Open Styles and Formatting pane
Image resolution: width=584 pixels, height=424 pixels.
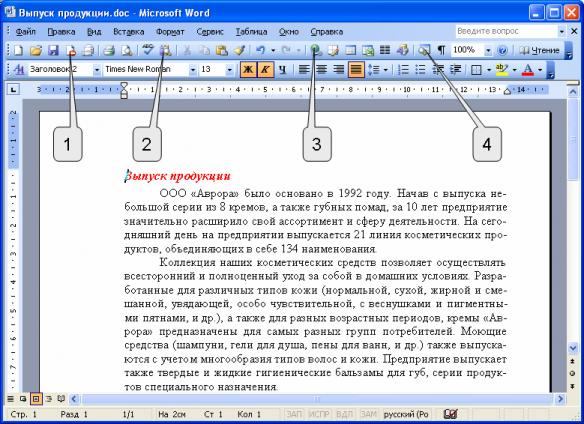click(x=18, y=69)
